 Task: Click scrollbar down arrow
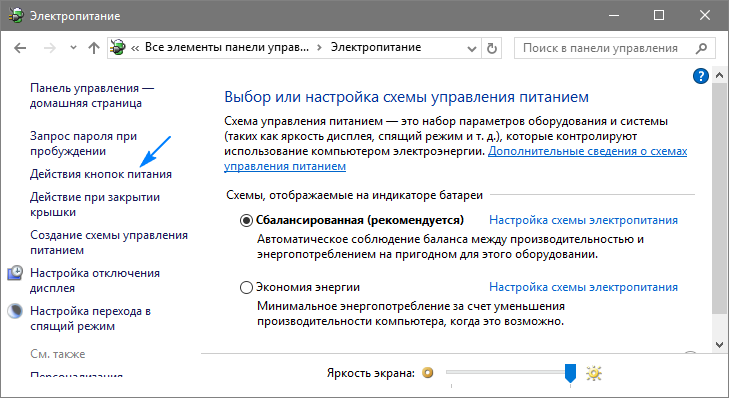[719, 345]
